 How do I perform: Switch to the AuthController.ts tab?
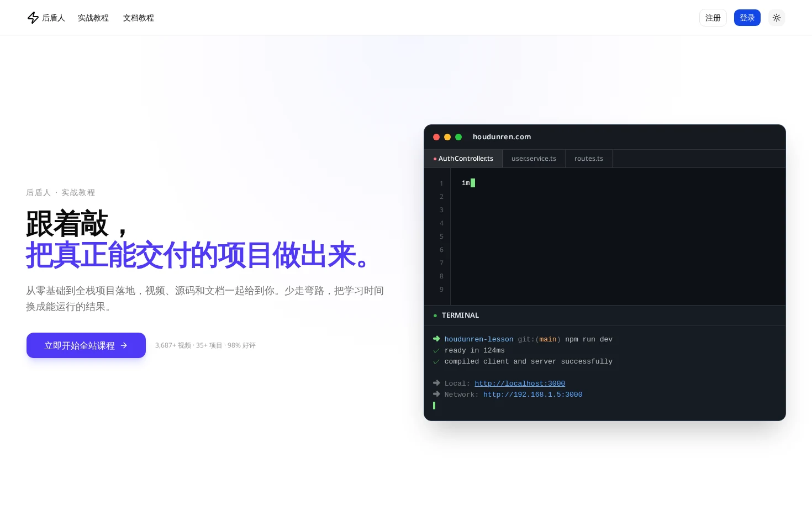click(x=463, y=159)
